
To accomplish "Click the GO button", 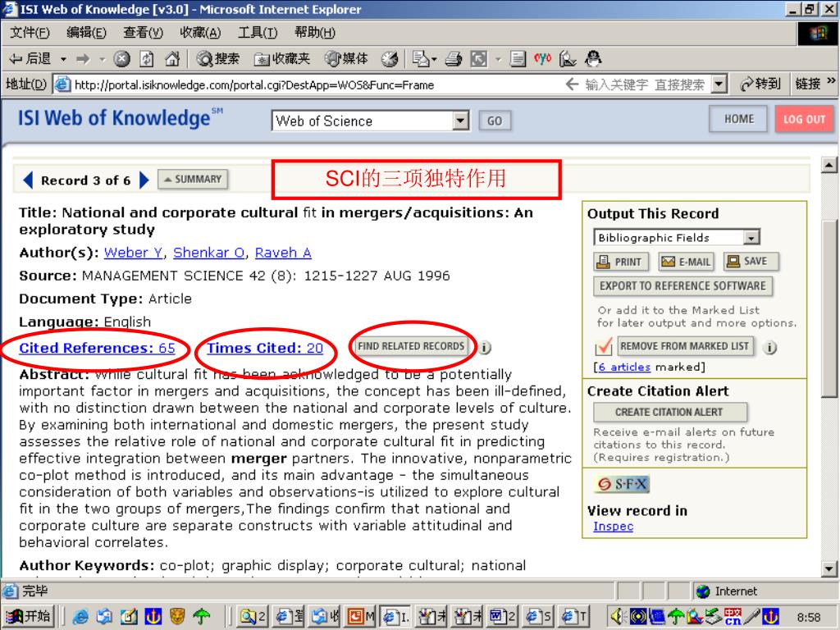I will pos(495,121).
